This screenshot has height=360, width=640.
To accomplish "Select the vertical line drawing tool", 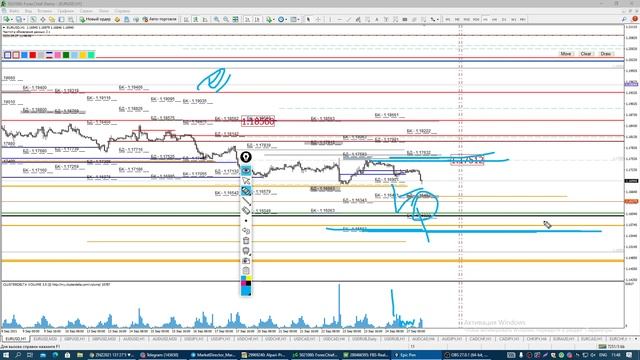I will tap(330, 19).
